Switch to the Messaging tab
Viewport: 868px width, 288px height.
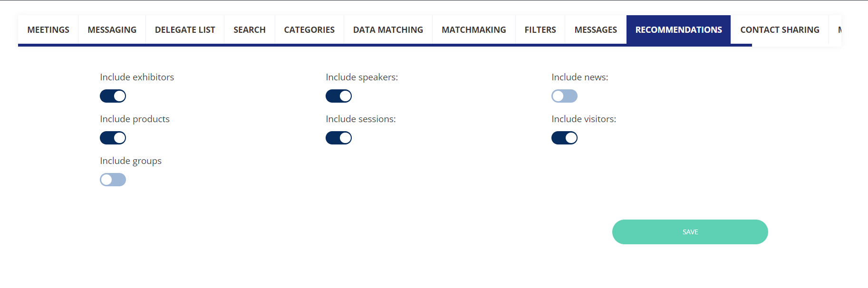pos(112,30)
